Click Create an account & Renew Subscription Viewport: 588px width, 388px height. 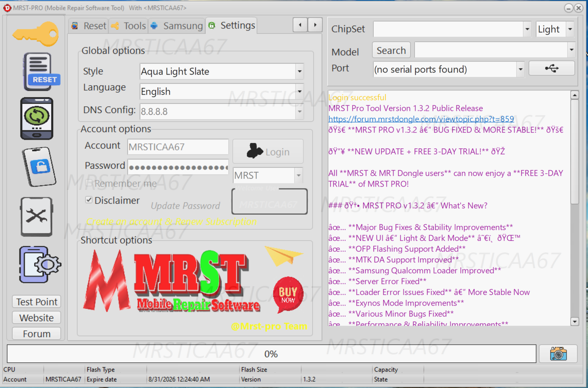tap(171, 222)
